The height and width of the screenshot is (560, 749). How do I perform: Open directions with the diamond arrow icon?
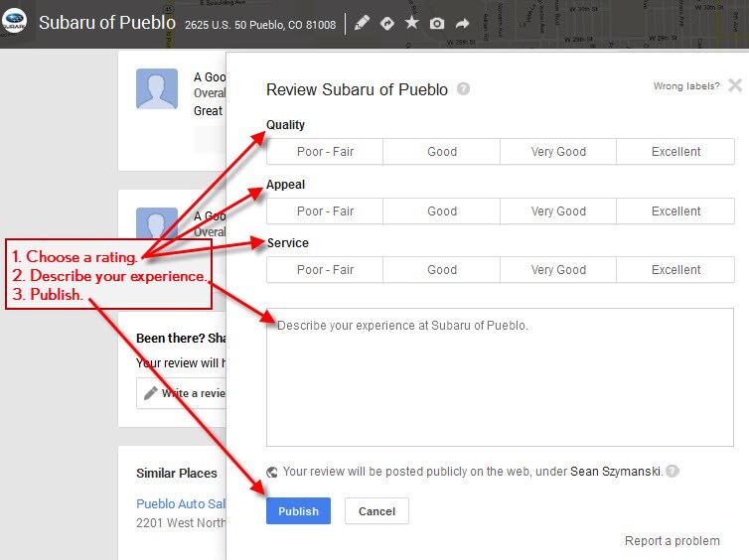click(x=387, y=23)
